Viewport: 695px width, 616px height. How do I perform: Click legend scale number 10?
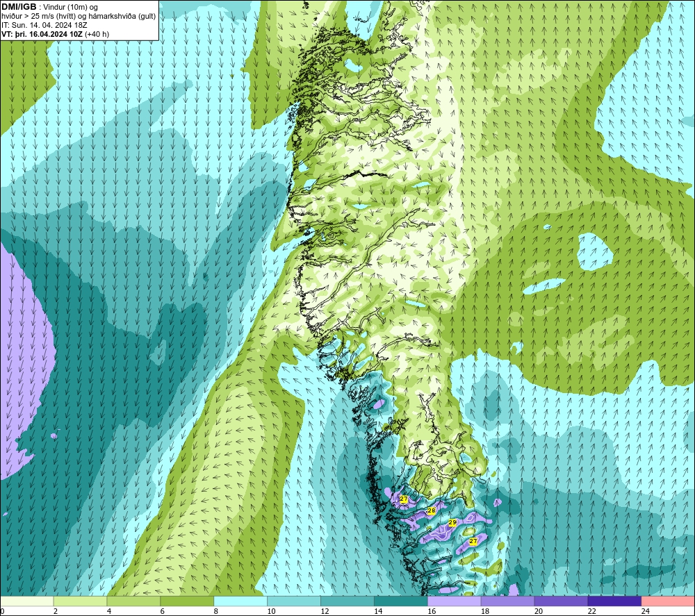[271, 611]
